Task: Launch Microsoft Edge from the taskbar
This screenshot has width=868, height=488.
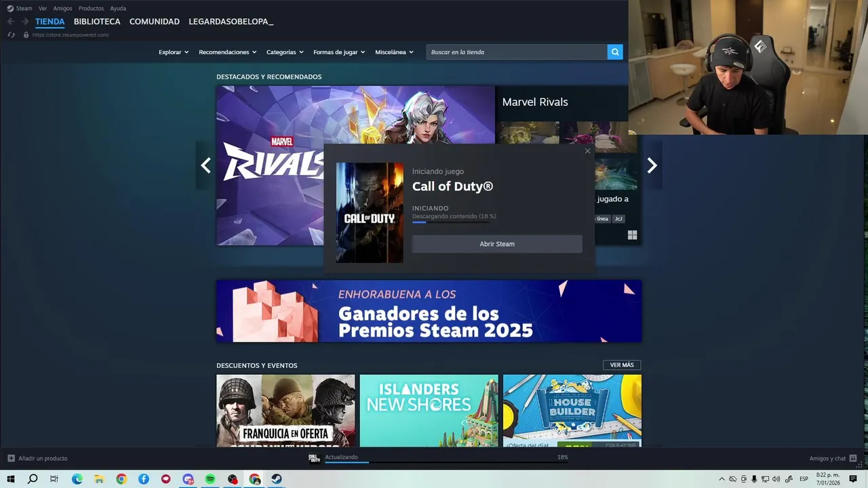Action: (77, 479)
